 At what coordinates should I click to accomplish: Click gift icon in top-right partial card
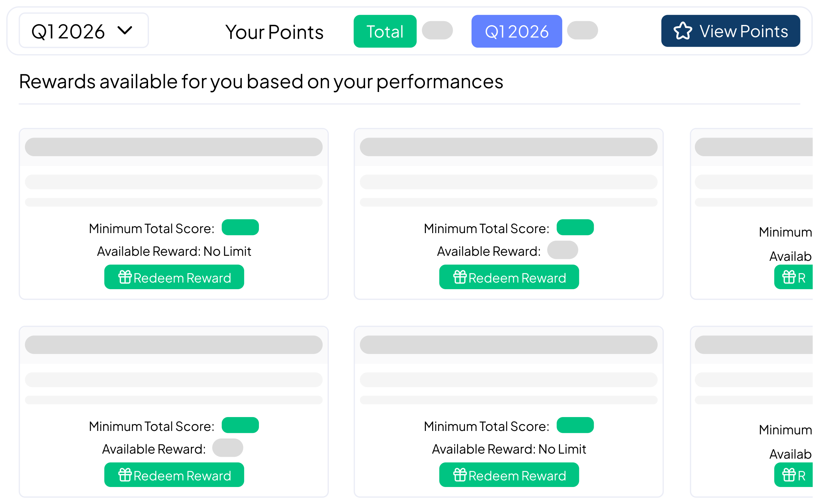pos(789,277)
